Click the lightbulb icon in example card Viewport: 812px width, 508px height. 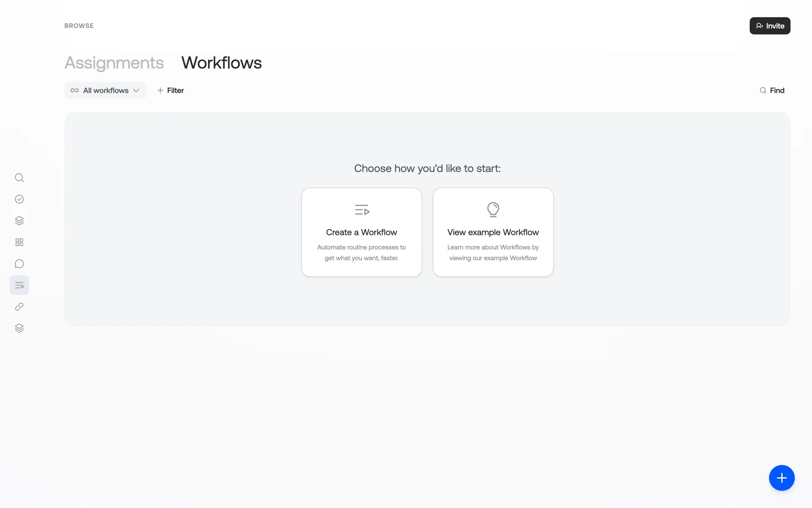[x=493, y=210]
